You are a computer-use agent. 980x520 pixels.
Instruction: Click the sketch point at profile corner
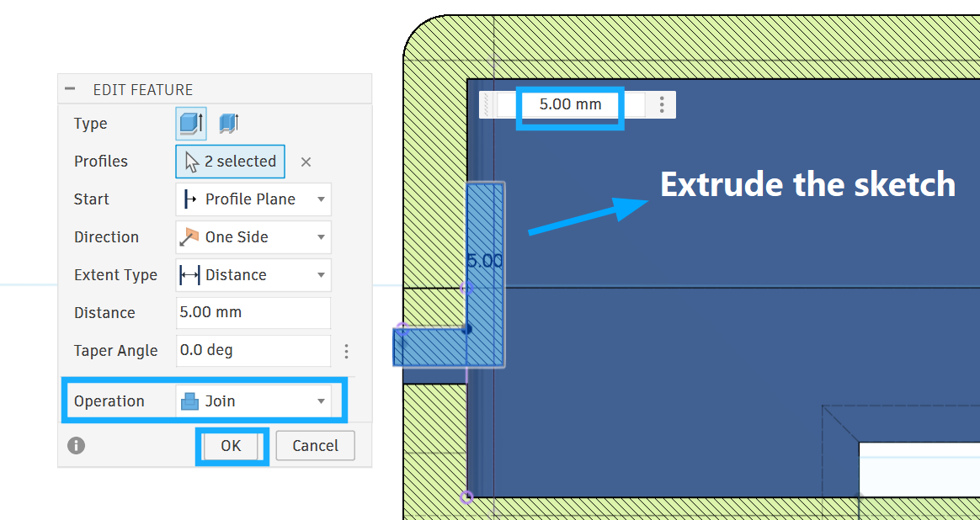(467, 329)
